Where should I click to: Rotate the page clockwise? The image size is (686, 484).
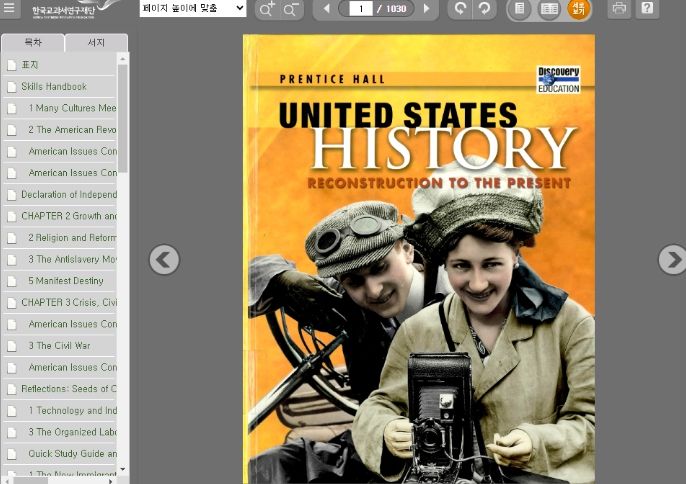click(483, 9)
